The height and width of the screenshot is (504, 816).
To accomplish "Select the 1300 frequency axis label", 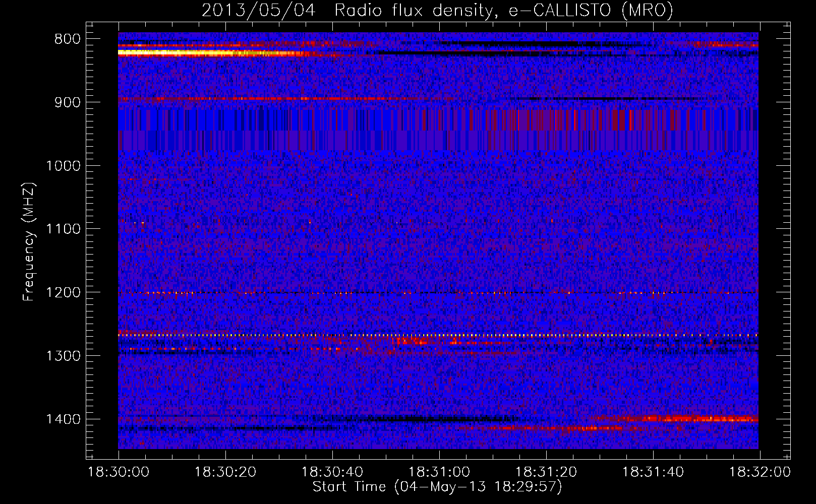I will pyautogui.click(x=63, y=356).
